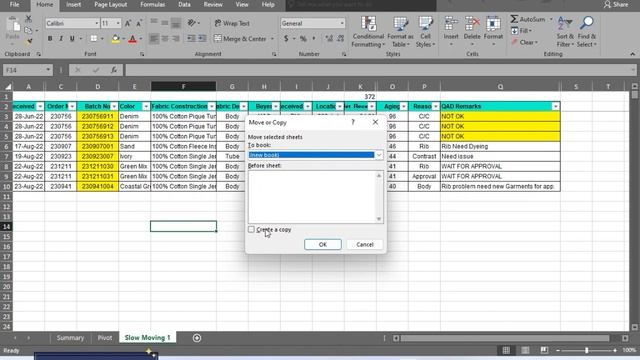Select the Slow Moving 1 sheet tab
Screen dimensions: 640x360
(x=147, y=338)
